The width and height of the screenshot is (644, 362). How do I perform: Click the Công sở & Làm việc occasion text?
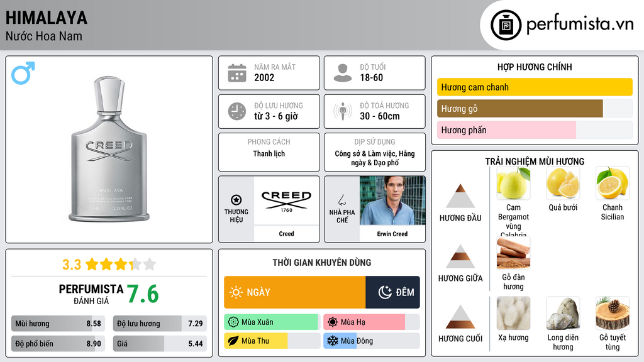[x=375, y=158]
